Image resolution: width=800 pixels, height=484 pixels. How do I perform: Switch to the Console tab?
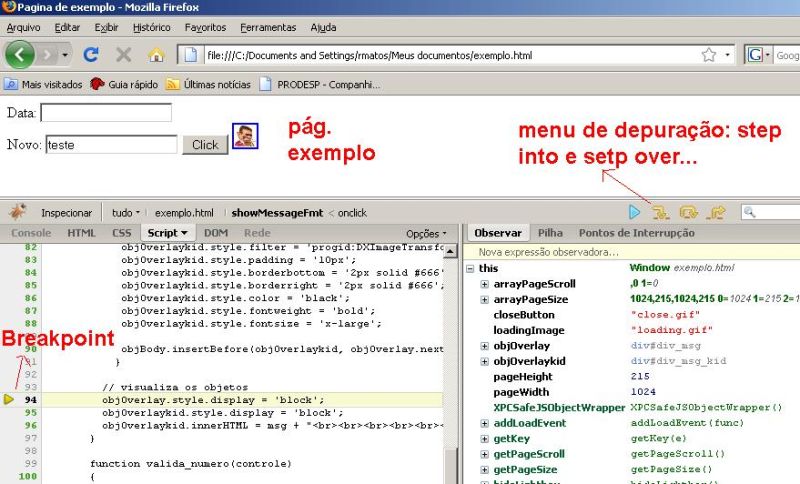(x=31, y=233)
